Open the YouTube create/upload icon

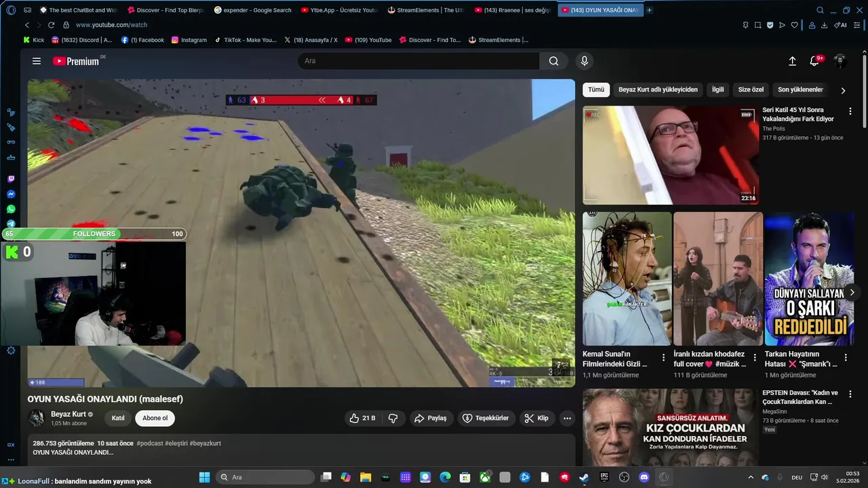[792, 61]
